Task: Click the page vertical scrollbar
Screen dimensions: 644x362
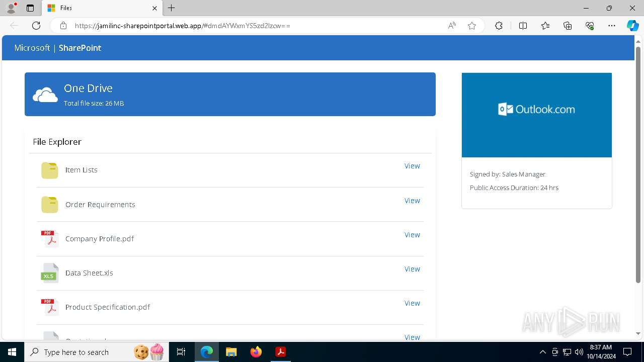Action: pyautogui.click(x=638, y=165)
